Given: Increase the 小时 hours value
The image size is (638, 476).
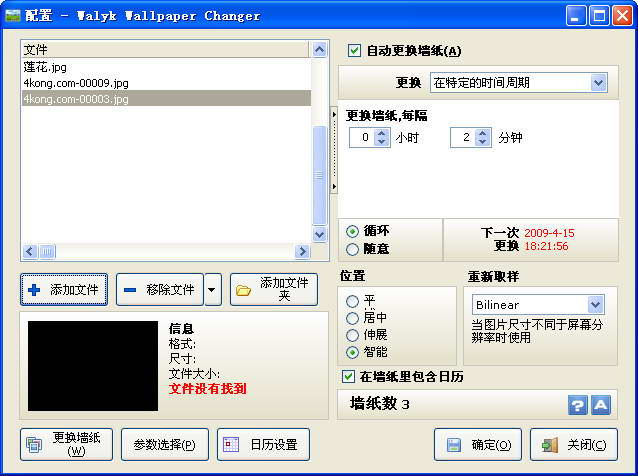Looking at the screenshot, I should pyautogui.click(x=381, y=133).
